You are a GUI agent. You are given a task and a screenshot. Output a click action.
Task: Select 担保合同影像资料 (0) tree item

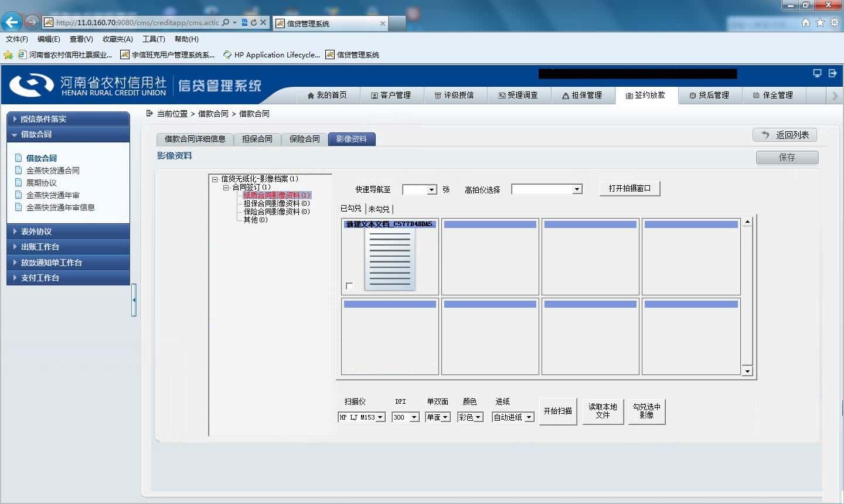pyautogui.click(x=277, y=203)
